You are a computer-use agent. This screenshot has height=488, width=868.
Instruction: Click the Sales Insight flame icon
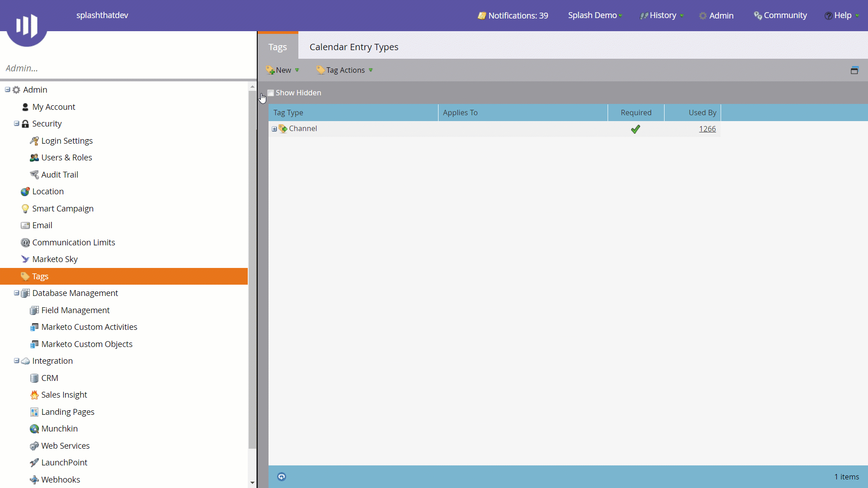pos(34,395)
